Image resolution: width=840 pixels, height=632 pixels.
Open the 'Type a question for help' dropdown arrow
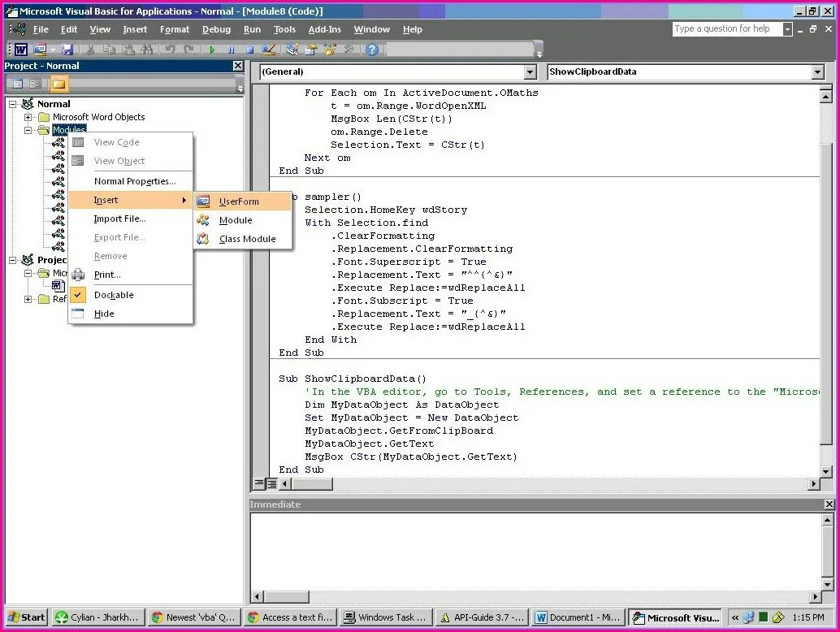click(x=787, y=29)
